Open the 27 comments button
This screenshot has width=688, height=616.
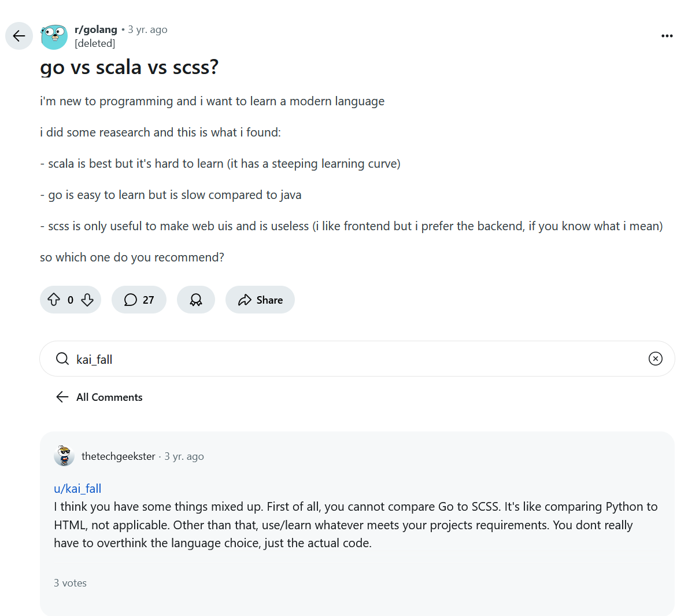[x=139, y=300]
